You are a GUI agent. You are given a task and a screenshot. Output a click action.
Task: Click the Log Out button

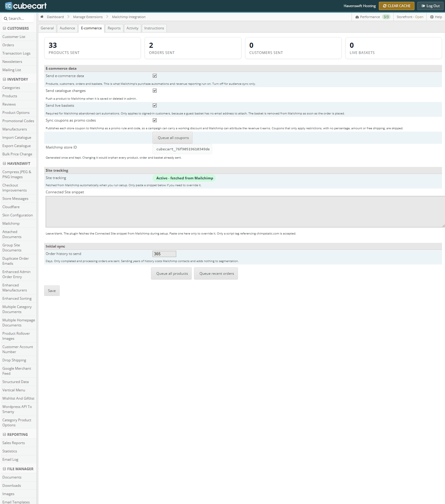[430, 6]
